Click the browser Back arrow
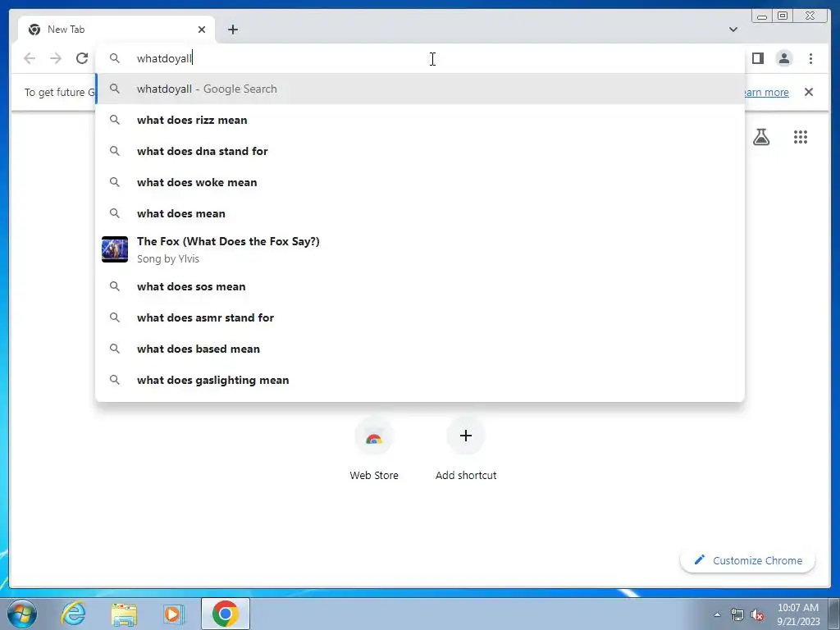Viewport: 840px width, 630px height. pyautogui.click(x=30, y=58)
